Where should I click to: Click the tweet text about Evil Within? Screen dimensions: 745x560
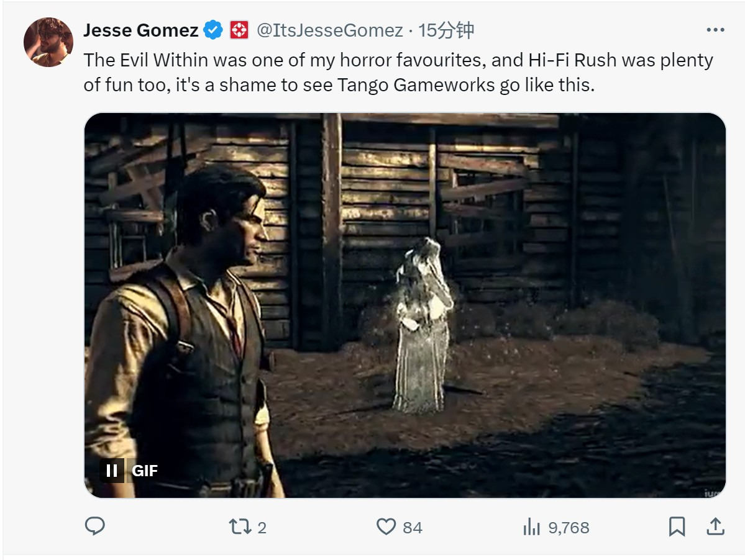(x=398, y=72)
